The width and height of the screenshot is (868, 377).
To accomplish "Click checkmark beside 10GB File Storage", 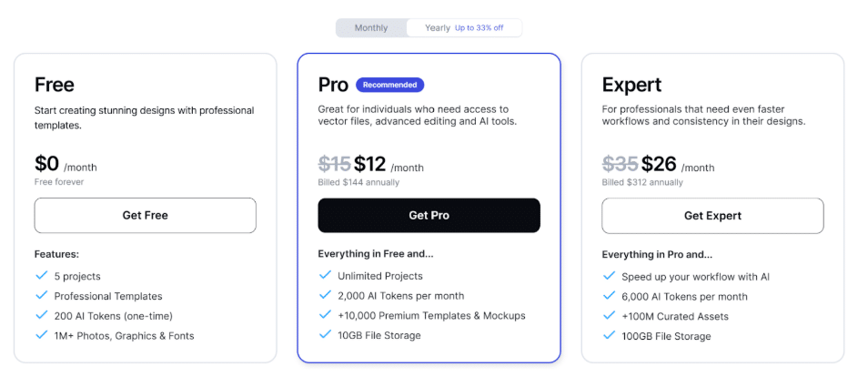I will pyautogui.click(x=325, y=335).
